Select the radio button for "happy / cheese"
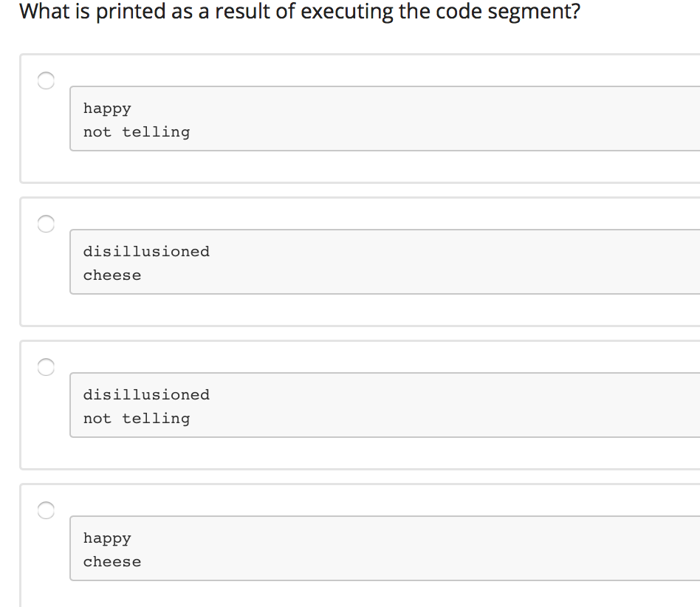Screen dimensions: 700x607 [x=46, y=510]
